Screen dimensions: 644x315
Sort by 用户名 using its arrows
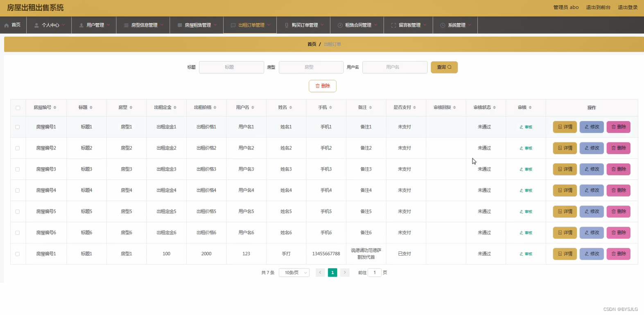253,108
